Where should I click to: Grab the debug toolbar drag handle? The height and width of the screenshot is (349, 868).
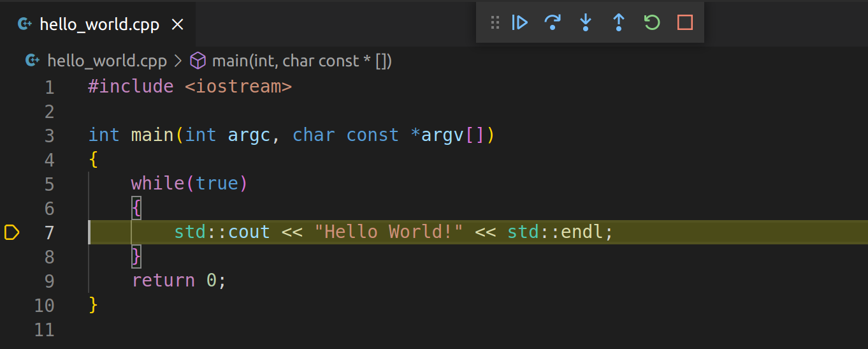pyautogui.click(x=495, y=23)
